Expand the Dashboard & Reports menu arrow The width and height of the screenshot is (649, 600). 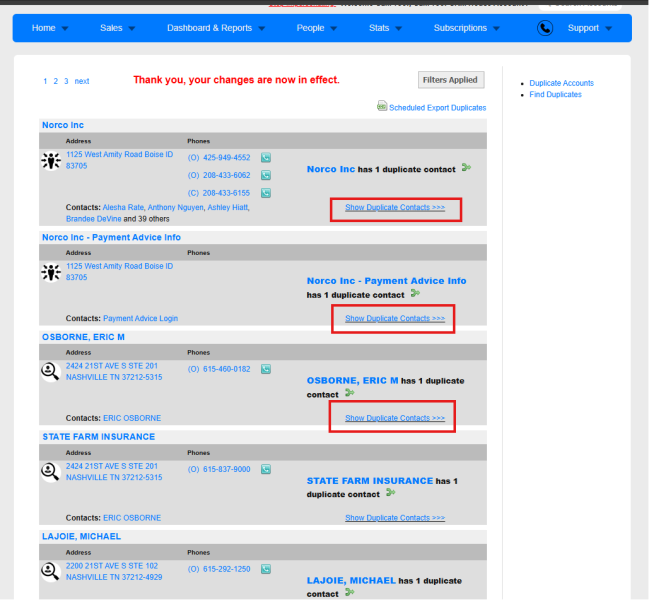click(x=262, y=29)
